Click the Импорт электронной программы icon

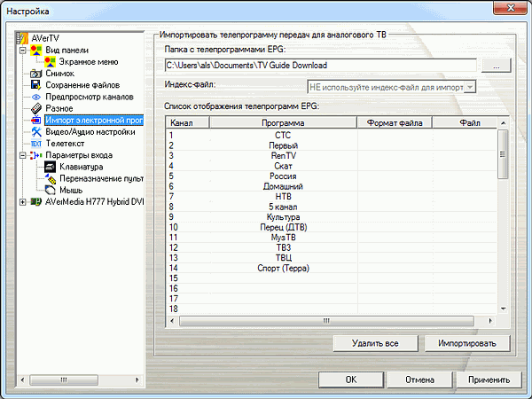coord(36,120)
